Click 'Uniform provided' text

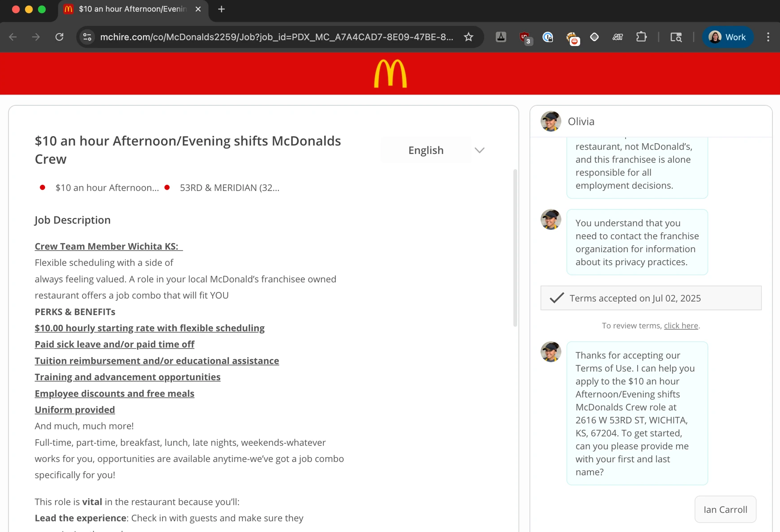click(x=75, y=410)
